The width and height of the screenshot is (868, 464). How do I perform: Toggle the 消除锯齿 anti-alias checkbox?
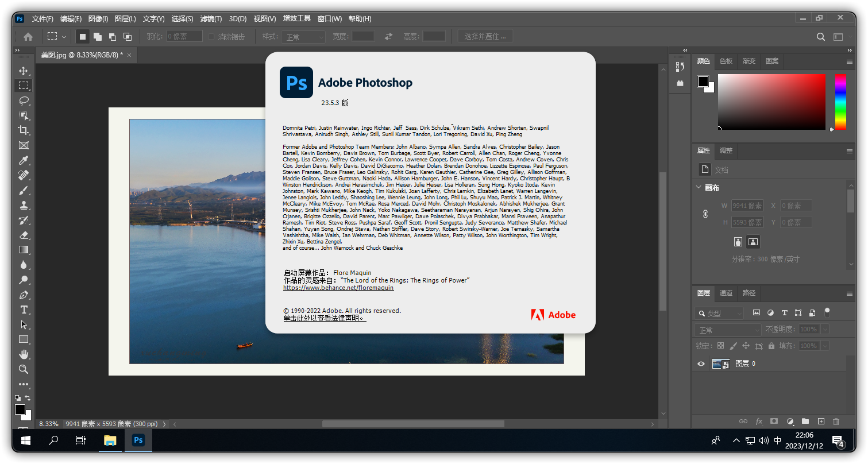pos(211,37)
